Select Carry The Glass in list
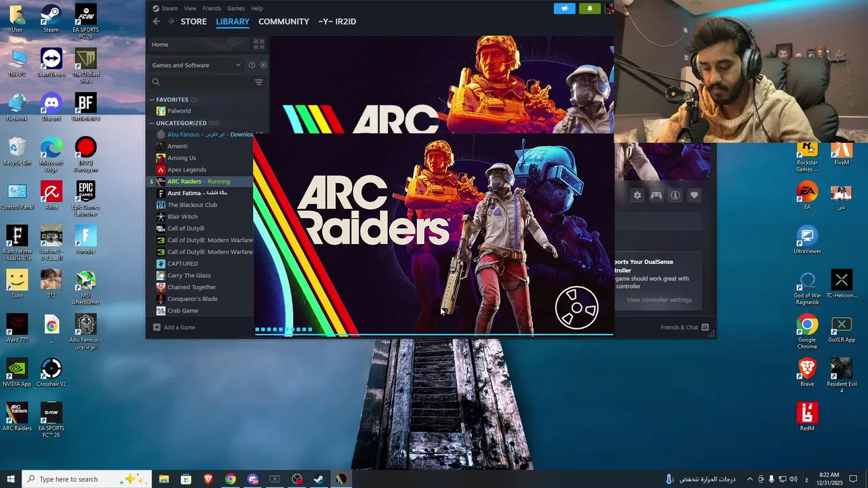 point(189,275)
